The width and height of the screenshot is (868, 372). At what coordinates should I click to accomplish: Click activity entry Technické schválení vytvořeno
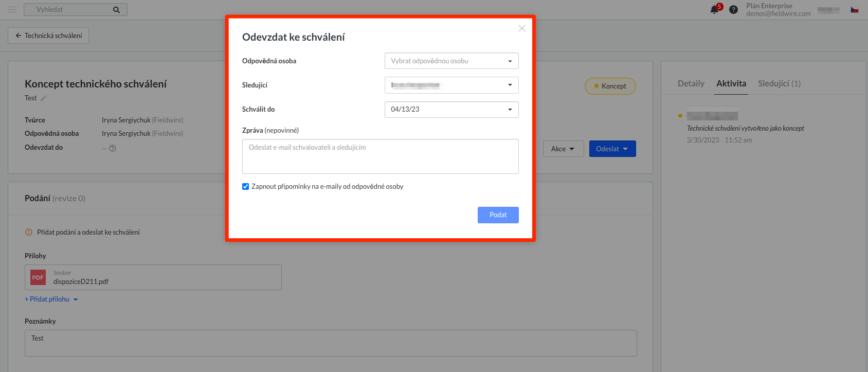746,128
